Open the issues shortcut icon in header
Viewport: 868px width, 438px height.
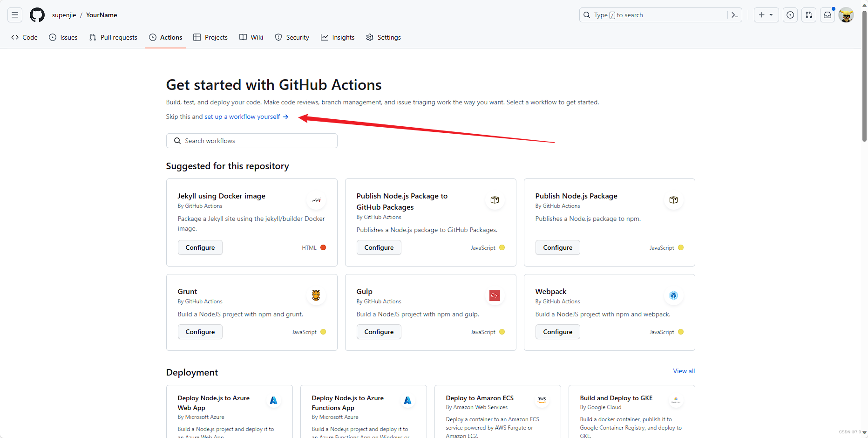coord(790,15)
